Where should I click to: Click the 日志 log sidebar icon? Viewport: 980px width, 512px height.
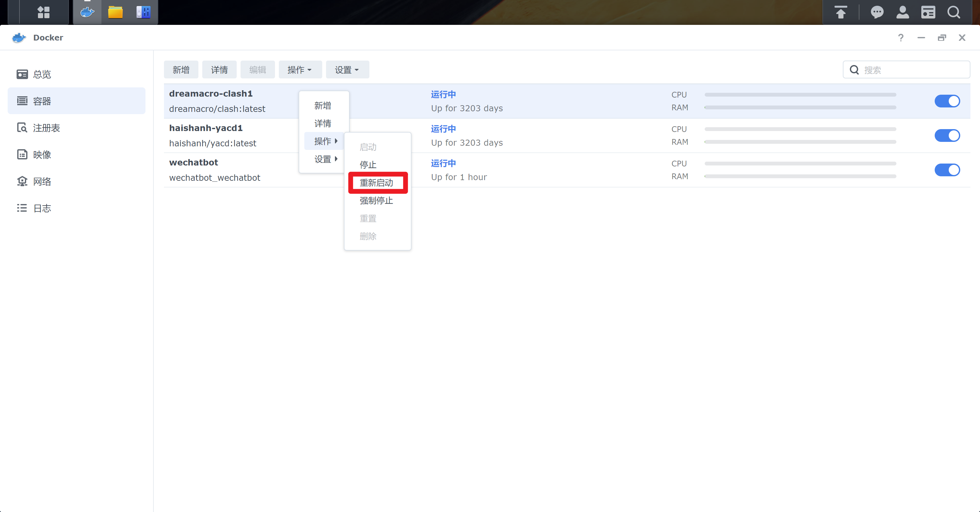pos(22,208)
